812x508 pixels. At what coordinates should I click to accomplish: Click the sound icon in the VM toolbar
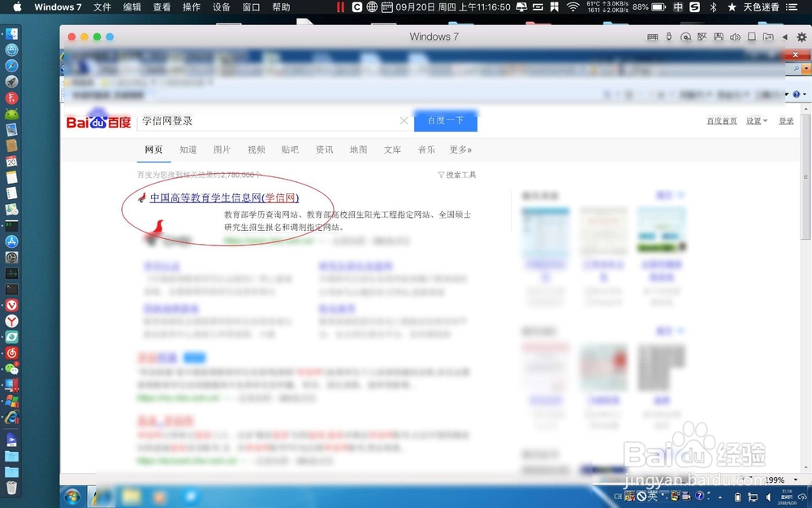click(735, 37)
